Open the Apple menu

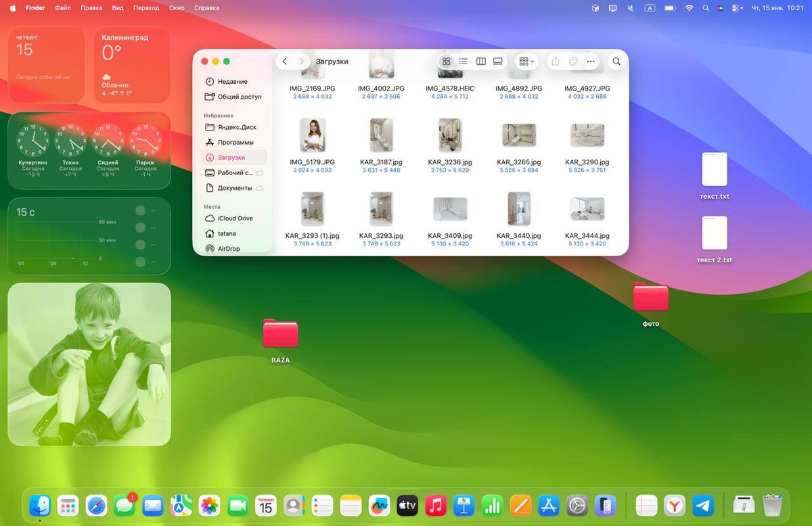point(12,8)
